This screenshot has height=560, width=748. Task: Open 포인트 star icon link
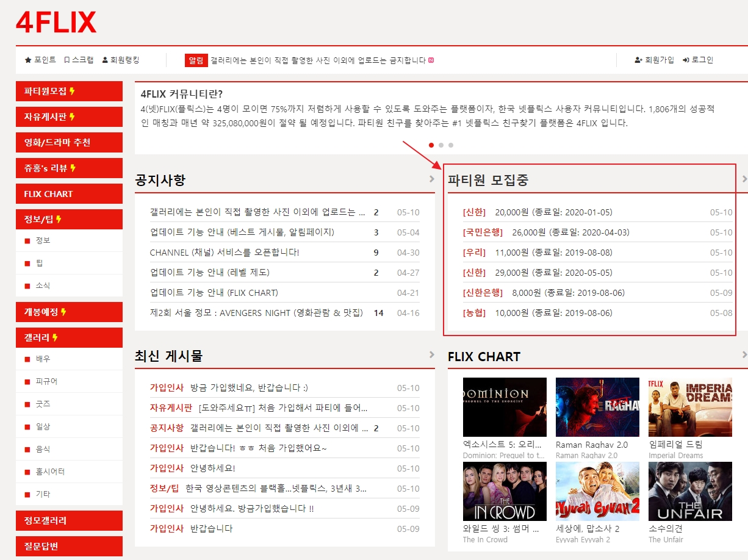(x=40, y=60)
